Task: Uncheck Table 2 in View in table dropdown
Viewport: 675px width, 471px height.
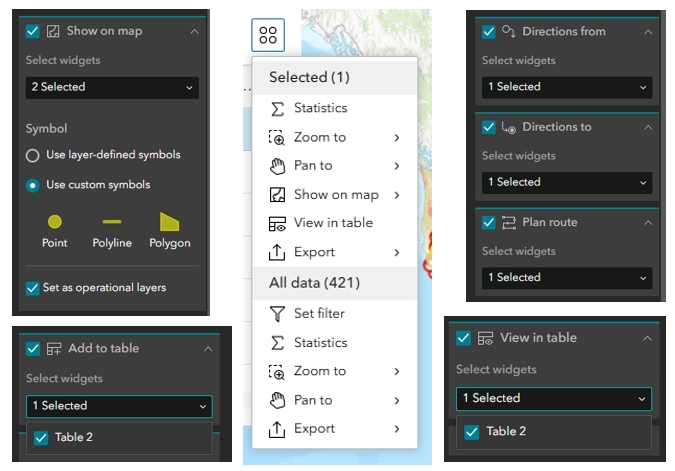Action: (471, 432)
